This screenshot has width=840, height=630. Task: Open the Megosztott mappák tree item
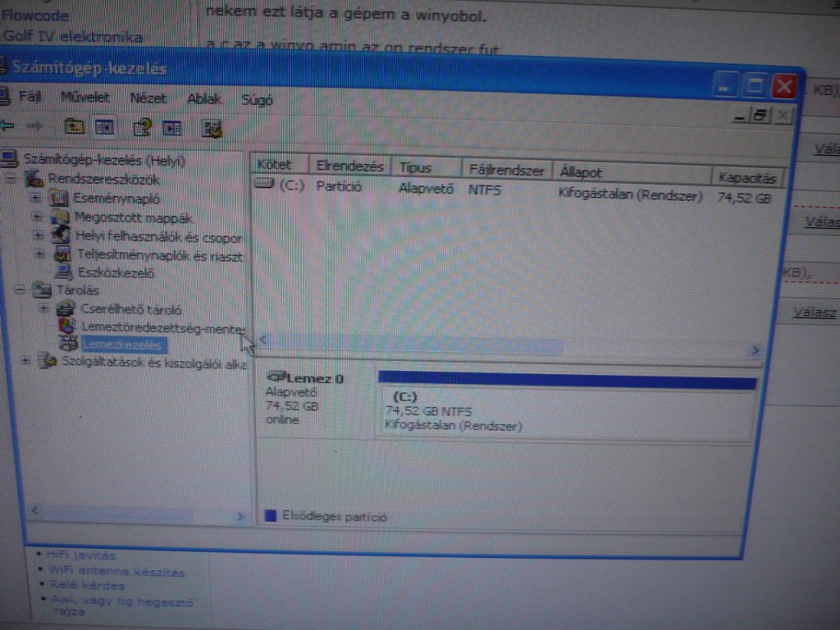point(134,218)
